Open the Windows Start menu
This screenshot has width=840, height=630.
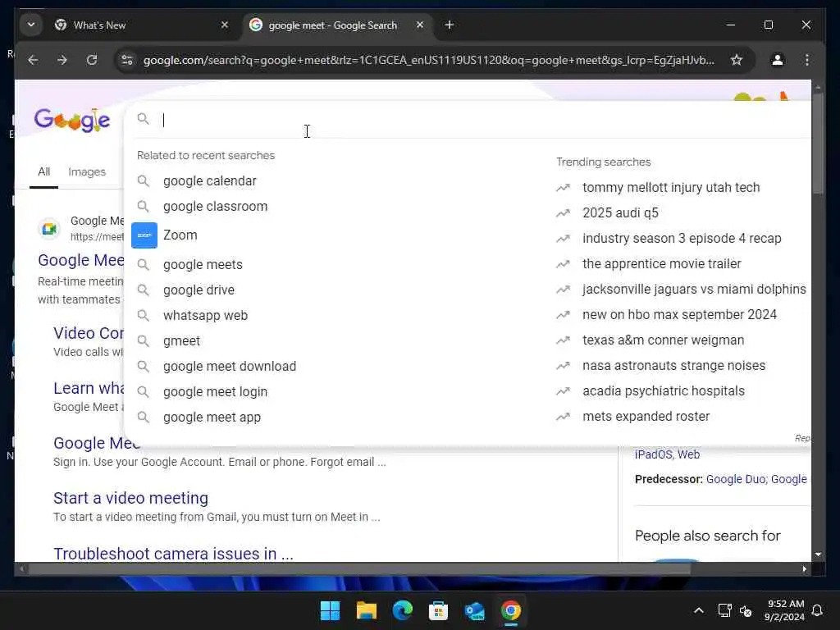330,610
